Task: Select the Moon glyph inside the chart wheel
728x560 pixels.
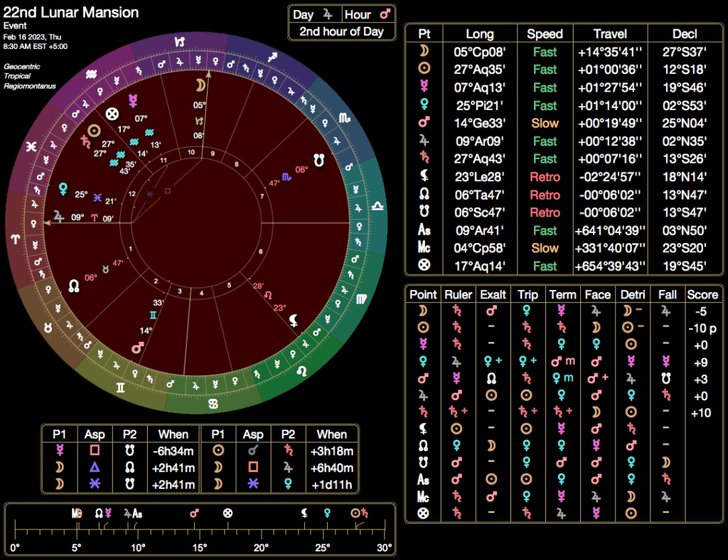Action: [201, 85]
